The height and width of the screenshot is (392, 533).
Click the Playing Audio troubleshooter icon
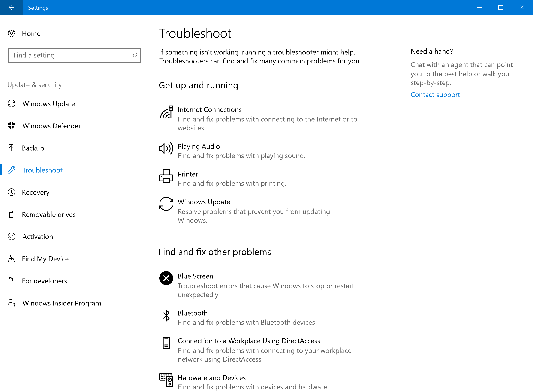click(166, 148)
